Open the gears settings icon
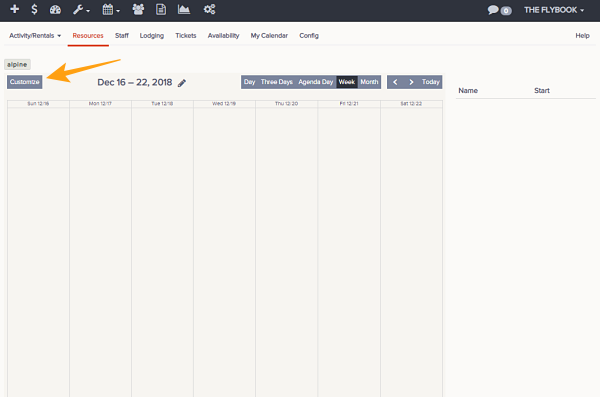Screen dimensions: 600x397 209,10
